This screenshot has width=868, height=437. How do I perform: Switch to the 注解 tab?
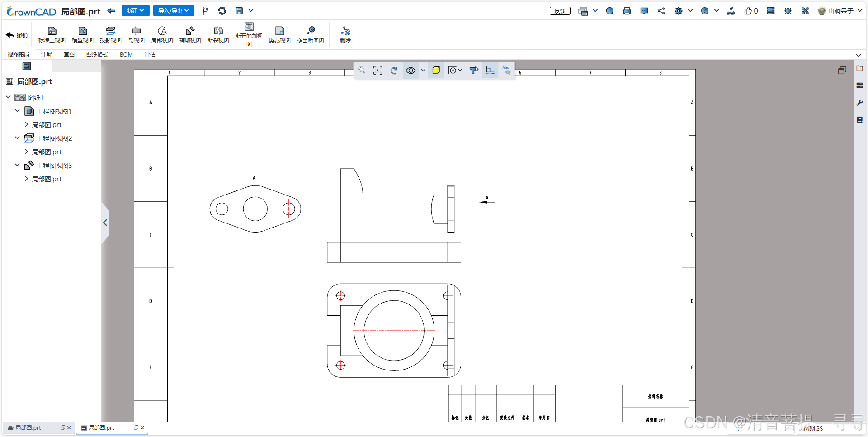coord(47,54)
